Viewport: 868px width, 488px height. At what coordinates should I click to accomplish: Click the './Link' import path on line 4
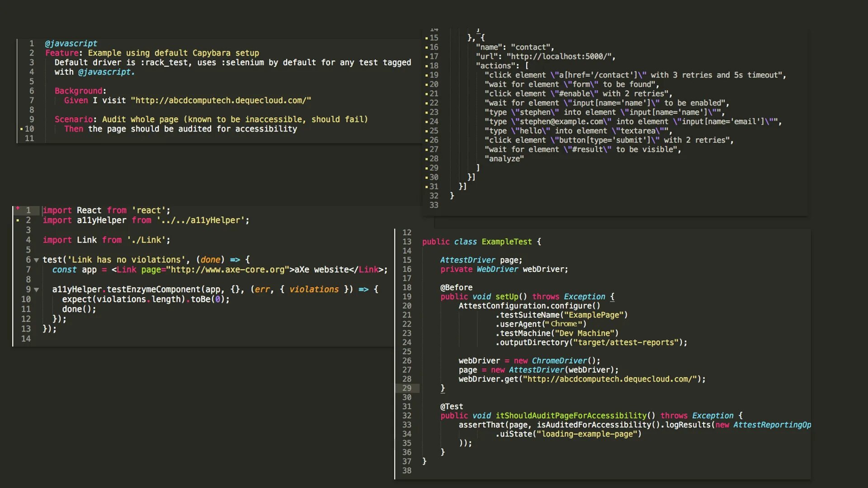pyautogui.click(x=146, y=240)
